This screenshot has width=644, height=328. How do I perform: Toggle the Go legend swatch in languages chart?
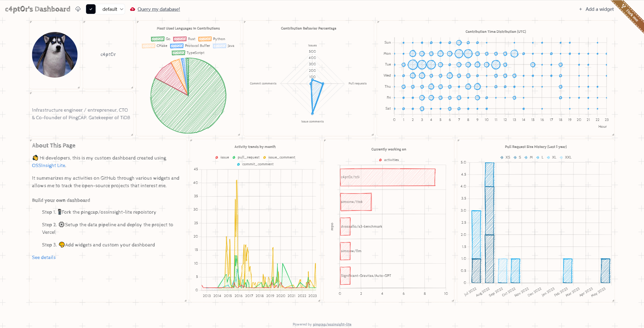coord(158,39)
